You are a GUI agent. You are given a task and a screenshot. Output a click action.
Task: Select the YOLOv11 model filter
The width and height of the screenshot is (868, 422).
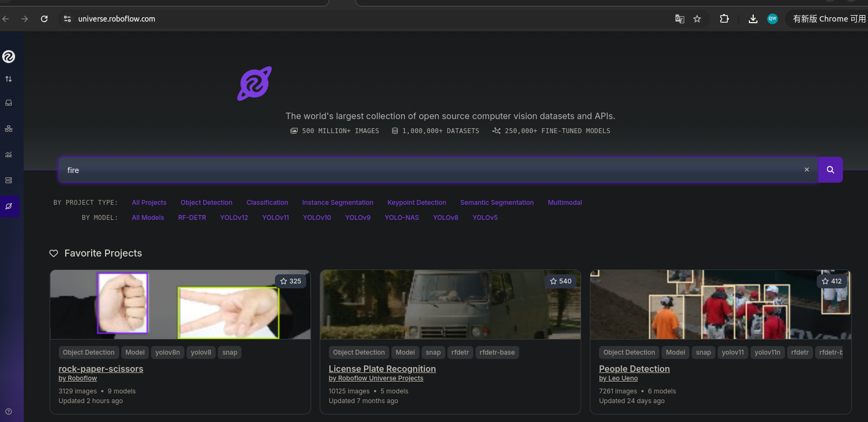[275, 218]
